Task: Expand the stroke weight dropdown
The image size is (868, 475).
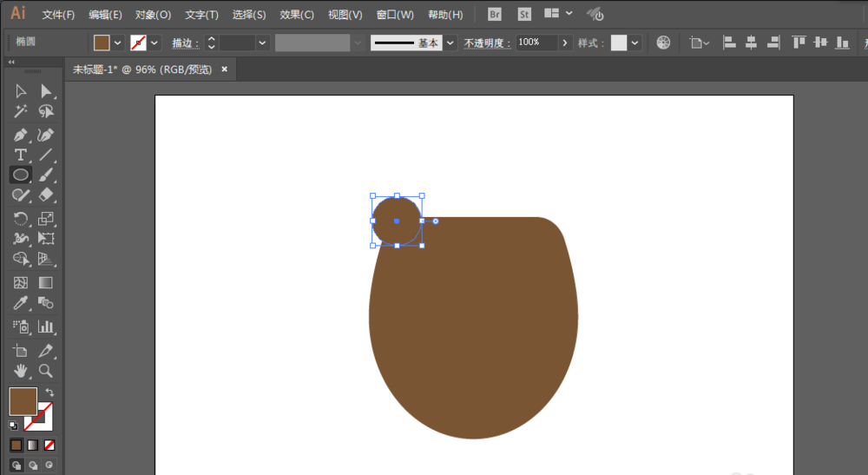Action: coord(262,43)
